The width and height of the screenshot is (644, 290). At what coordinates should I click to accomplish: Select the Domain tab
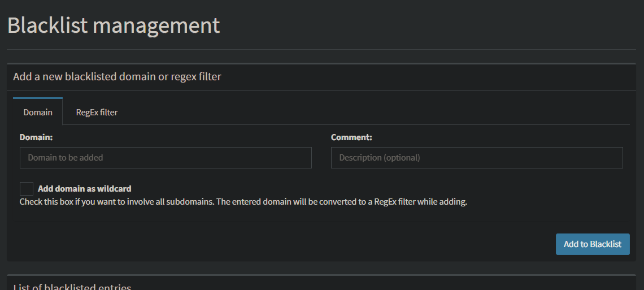click(38, 112)
